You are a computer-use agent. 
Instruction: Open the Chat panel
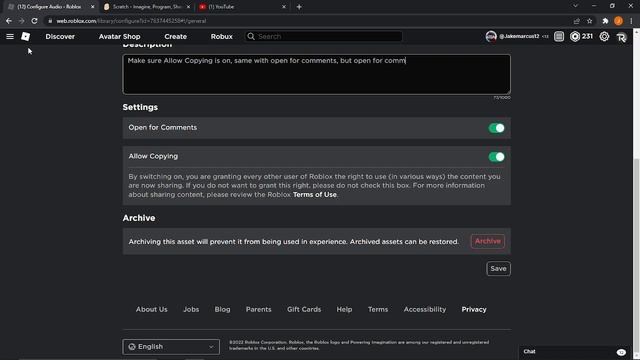(x=576, y=351)
